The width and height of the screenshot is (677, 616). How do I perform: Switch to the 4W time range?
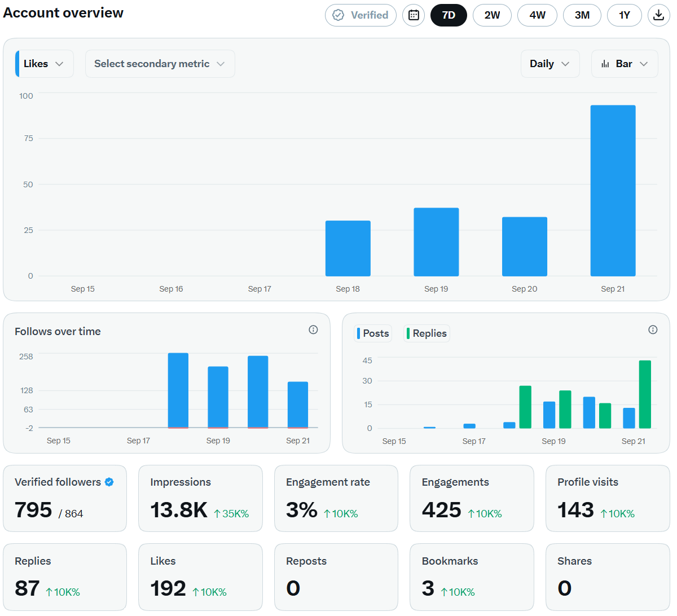click(537, 15)
